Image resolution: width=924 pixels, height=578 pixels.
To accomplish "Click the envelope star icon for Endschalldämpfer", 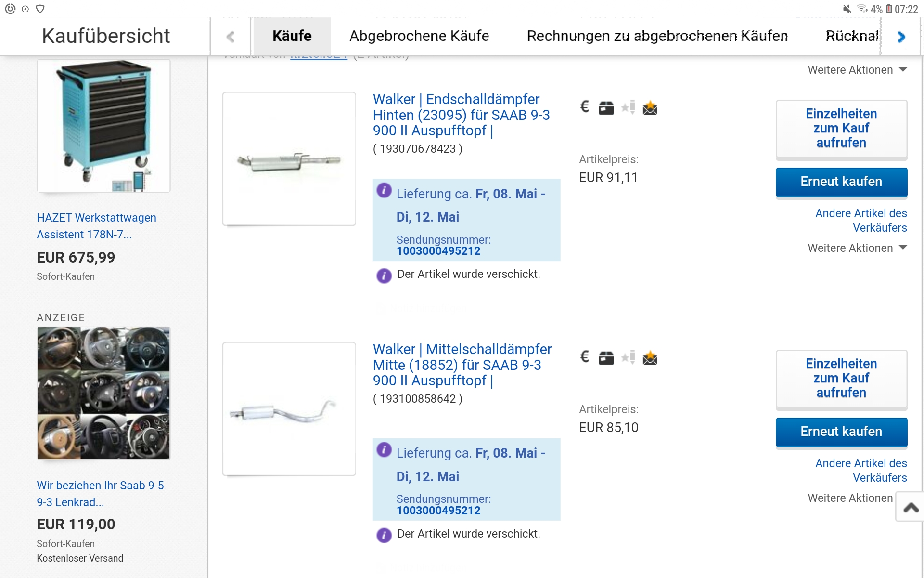I will click(650, 107).
